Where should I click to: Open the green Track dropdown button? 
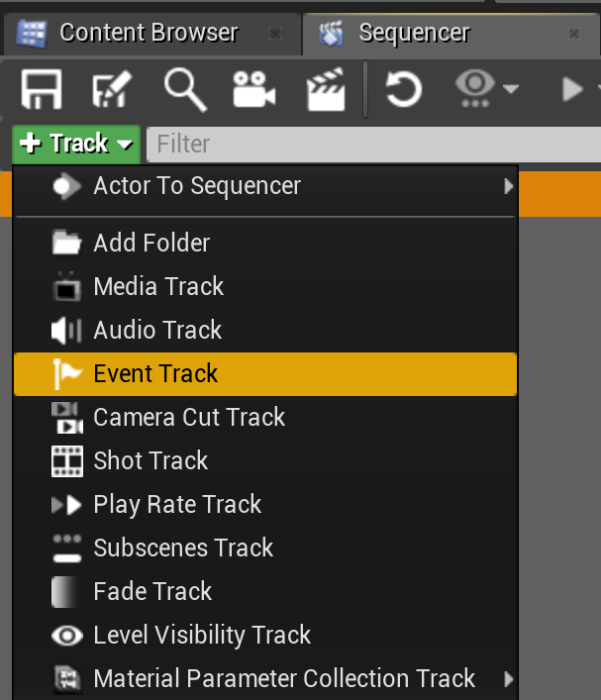coord(76,145)
